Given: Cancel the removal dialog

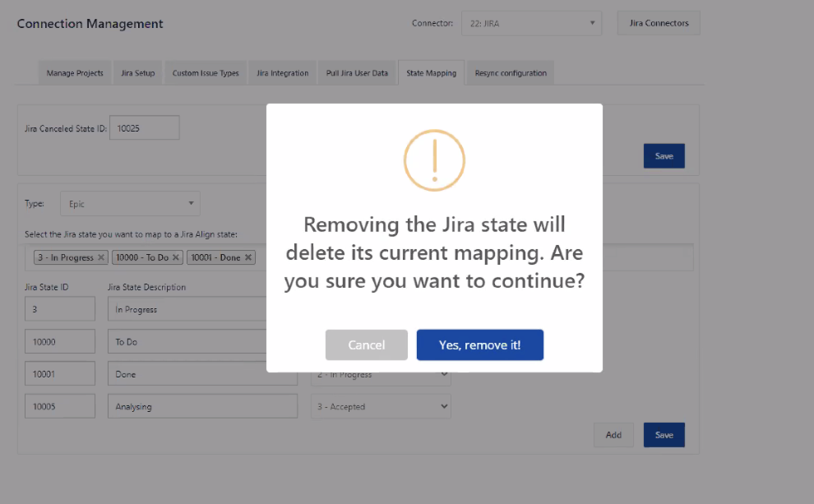Looking at the screenshot, I should 367,344.
